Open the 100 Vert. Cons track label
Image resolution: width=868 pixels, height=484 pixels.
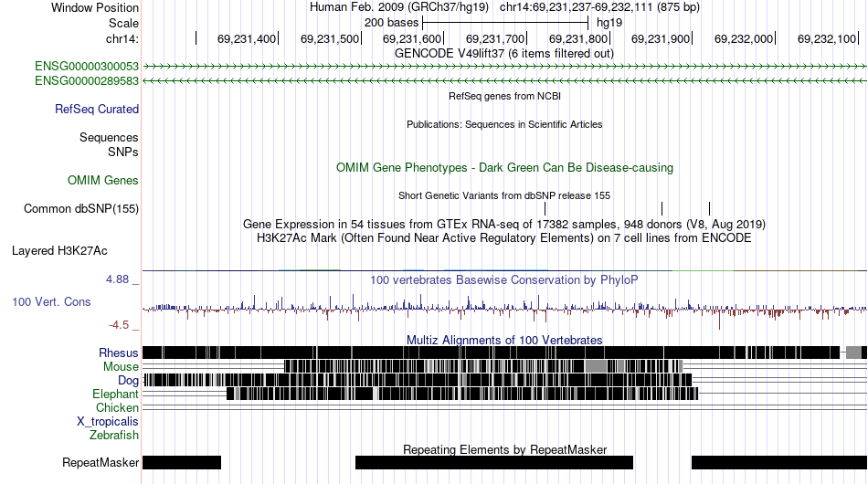point(51,301)
